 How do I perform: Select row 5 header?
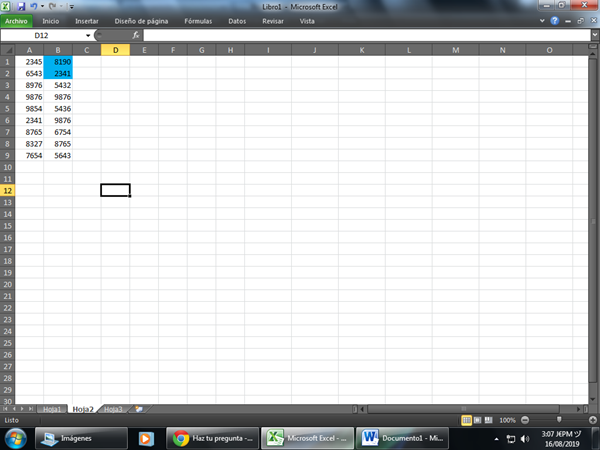8,109
